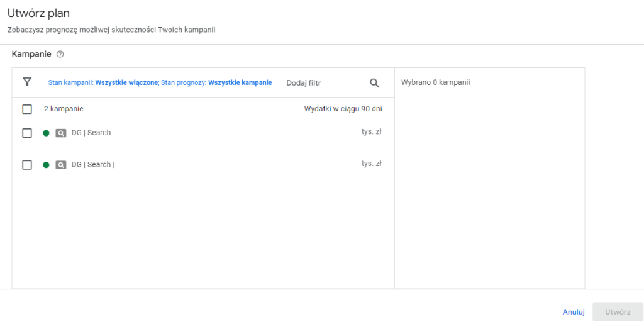644x324 pixels.
Task: Click the 'Wydatki w ciągu 90 dni' column header
Action: click(x=343, y=109)
